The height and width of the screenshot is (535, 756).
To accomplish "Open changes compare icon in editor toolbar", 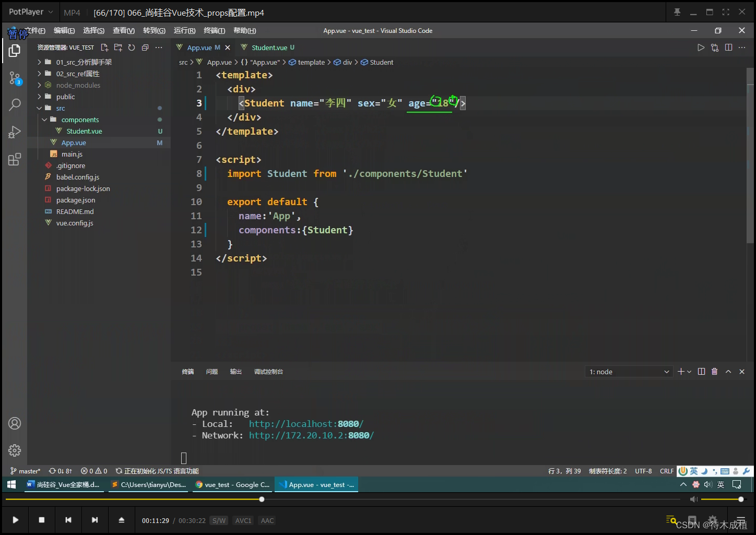I will 715,47.
